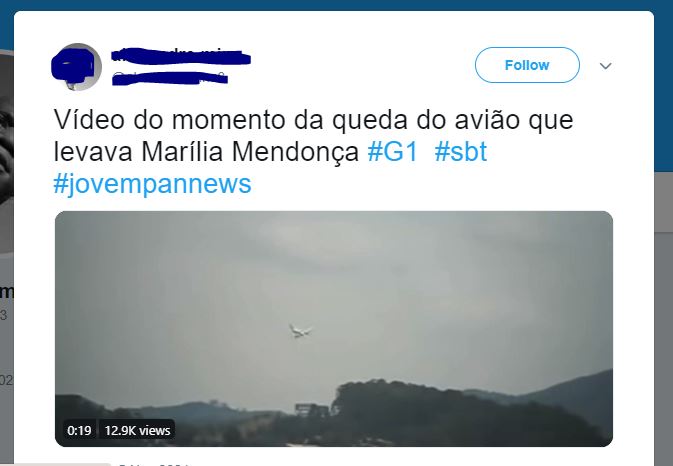
Task: Open the tweet options chevron menu
Action: click(x=605, y=66)
